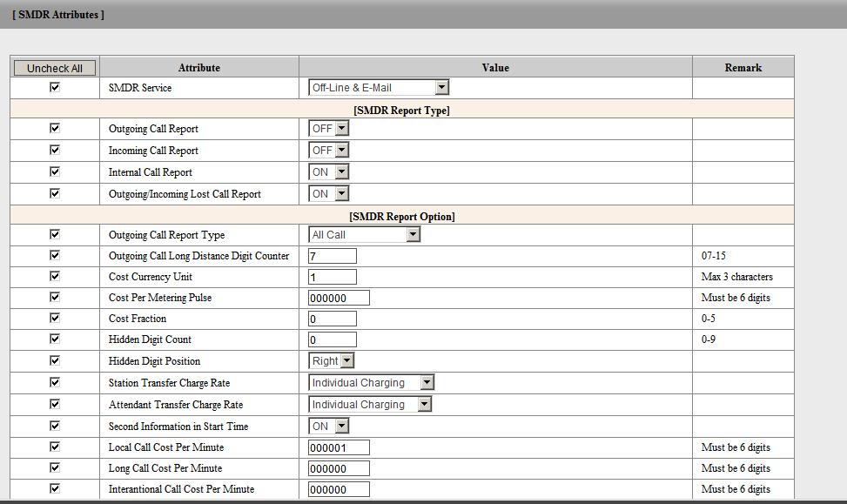Image resolution: width=847 pixels, height=504 pixels.
Task: Focus the Cost Per Metering Pulse field
Action: (339, 298)
